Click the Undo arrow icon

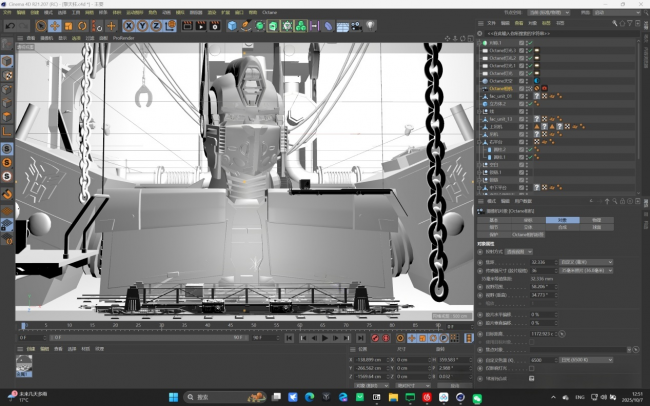pos(8,25)
